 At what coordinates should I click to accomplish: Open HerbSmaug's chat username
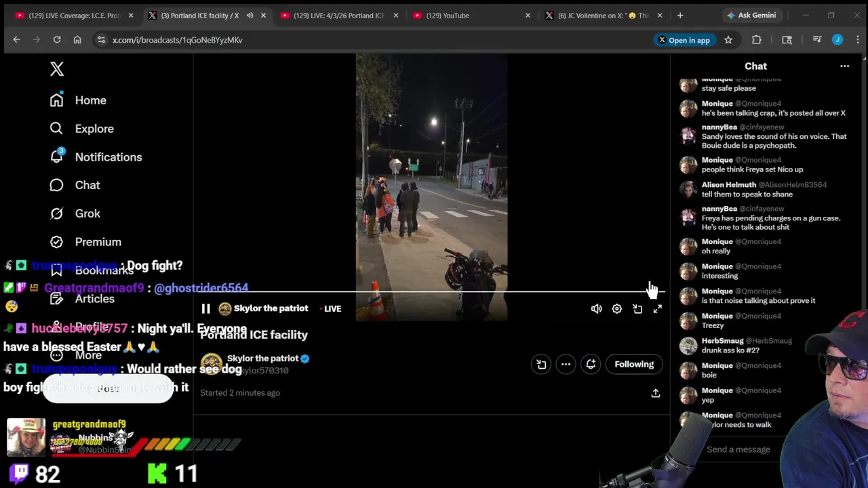pos(722,341)
